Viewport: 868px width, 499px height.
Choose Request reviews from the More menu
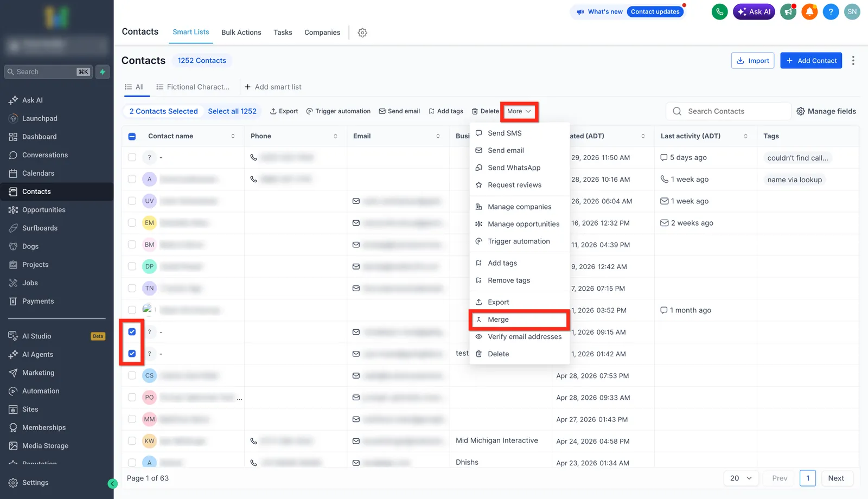point(519,185)
